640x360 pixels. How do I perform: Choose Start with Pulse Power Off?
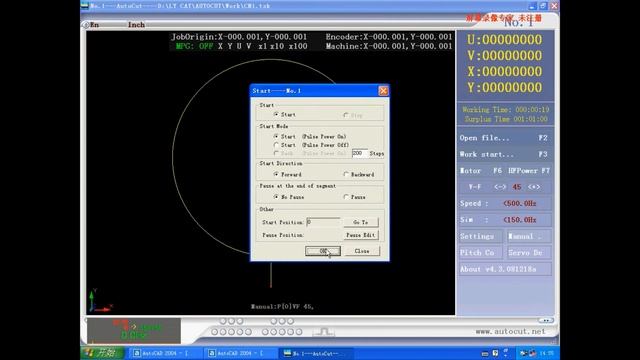pyautogui.click(x=276, y=145)
